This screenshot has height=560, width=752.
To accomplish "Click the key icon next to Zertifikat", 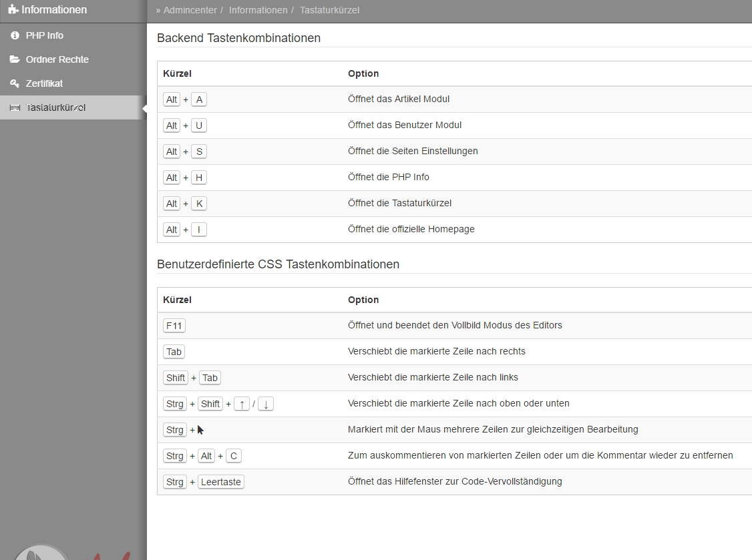I will [x=15, y=83].
